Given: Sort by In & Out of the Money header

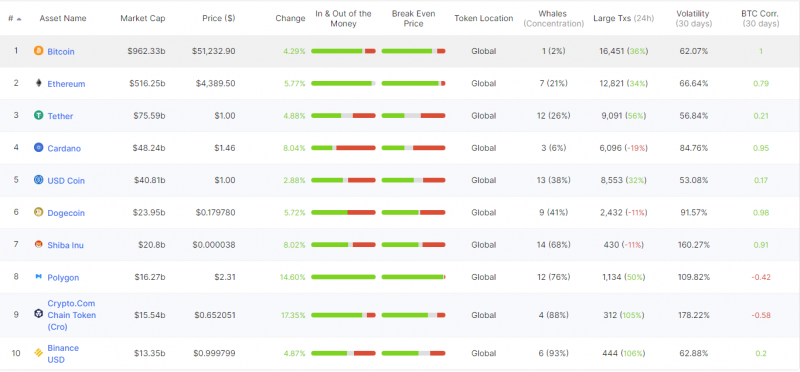Looking at the screenshot, I should (x=343, y=18).
